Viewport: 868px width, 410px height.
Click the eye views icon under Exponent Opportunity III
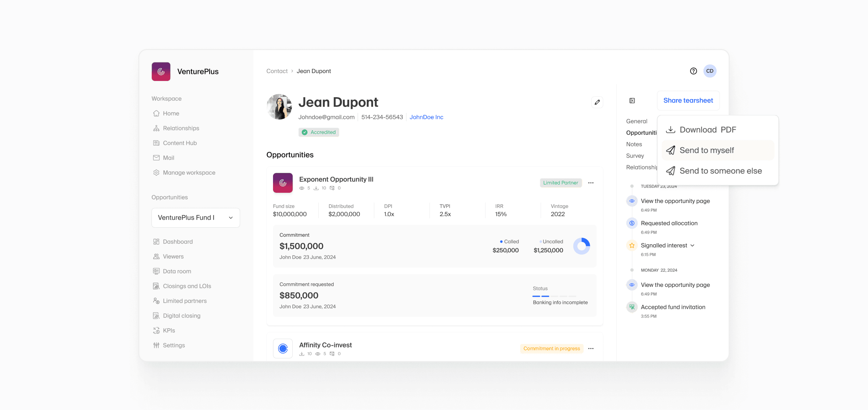[x=302, y=188]
